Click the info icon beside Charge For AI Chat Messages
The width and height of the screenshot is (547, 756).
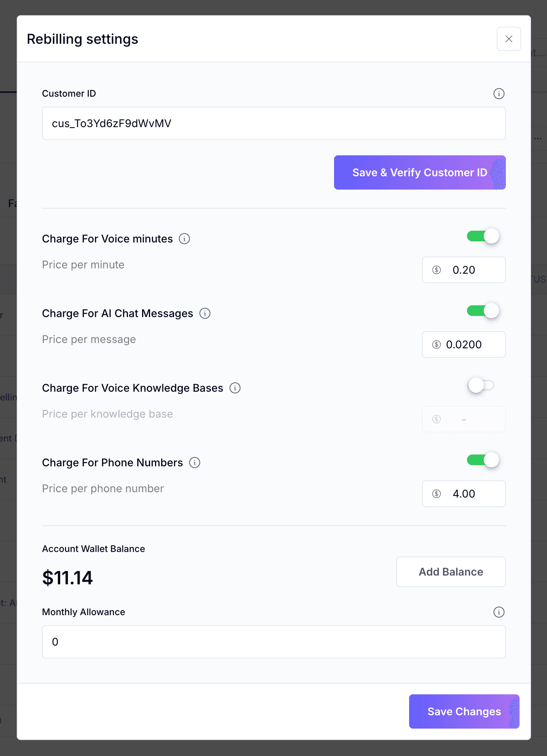(205, 313)
